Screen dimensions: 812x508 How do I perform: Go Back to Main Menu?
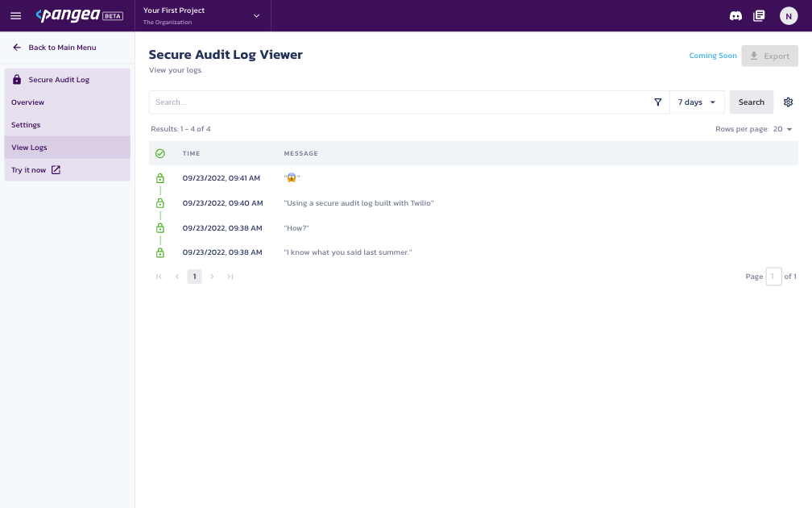tap(55, 47)
